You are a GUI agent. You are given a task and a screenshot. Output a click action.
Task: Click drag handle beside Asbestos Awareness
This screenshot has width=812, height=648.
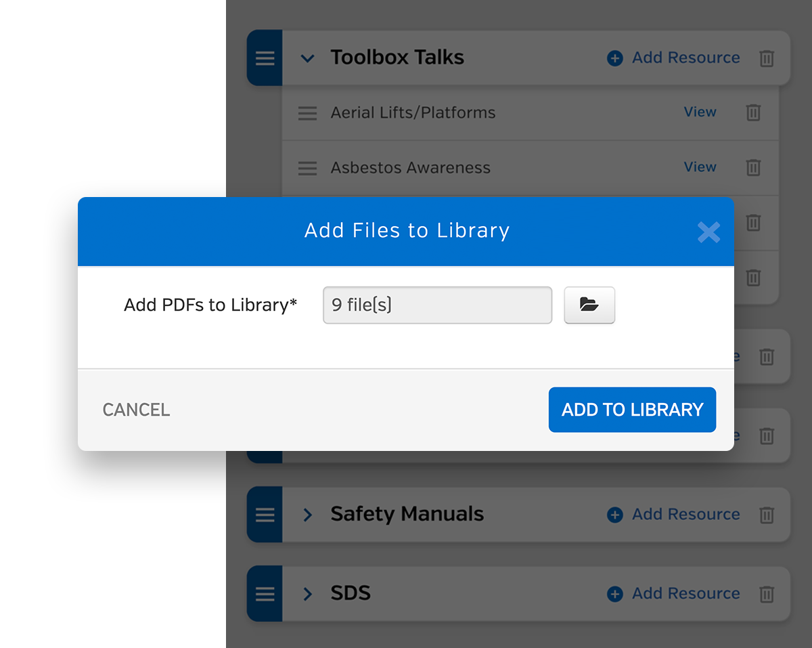click(308, 168)
